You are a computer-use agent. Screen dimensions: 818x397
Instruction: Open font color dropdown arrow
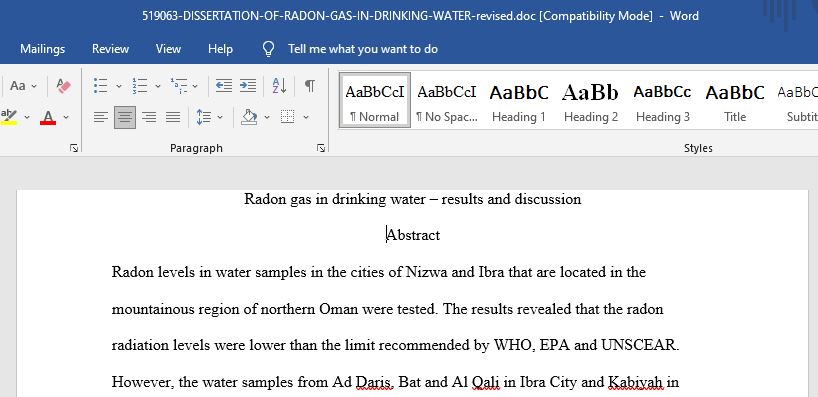pos(66,117)
